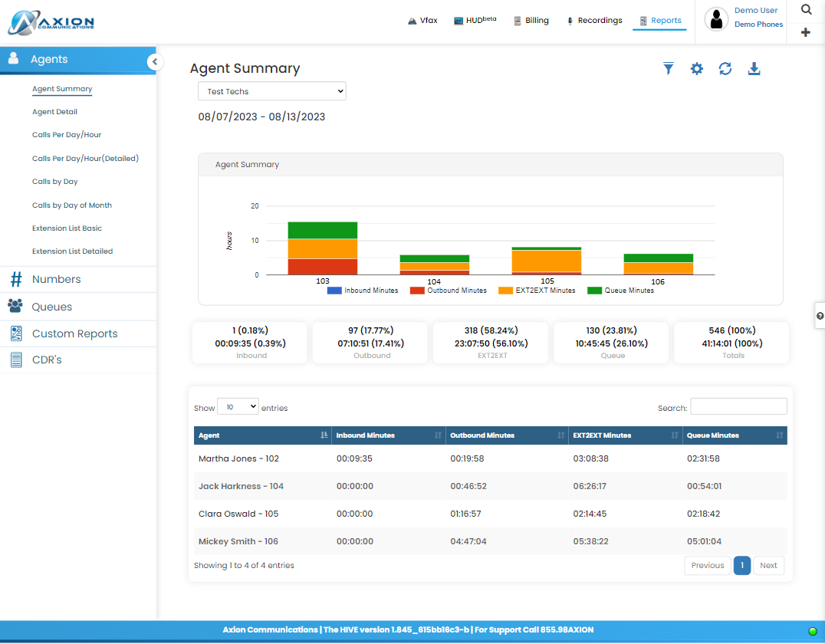
Task: Click the green status indicator dot
Action: click(x=813, y=631)
